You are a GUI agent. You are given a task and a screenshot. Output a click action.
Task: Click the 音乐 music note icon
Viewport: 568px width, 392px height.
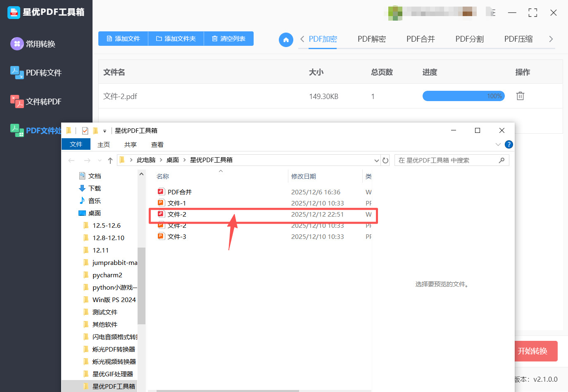point(82,201)
